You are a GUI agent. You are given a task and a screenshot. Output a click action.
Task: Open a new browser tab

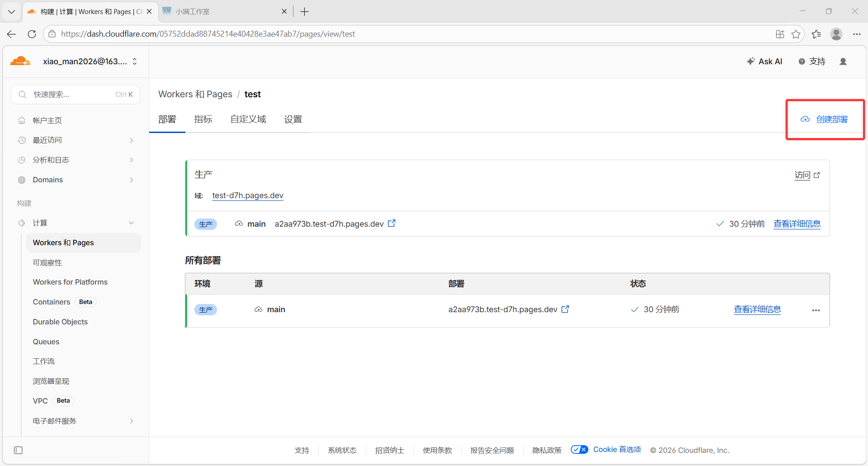(305, 12)
